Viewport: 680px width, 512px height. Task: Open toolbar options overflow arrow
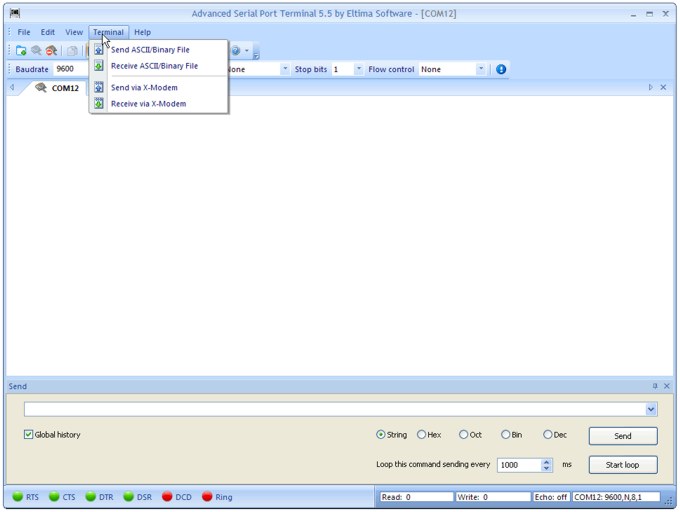coord(256,55)
